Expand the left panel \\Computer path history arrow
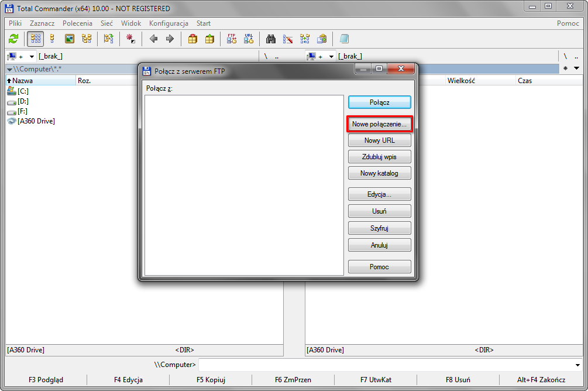Viewport: 588px width, 391px height. point(9,70)
